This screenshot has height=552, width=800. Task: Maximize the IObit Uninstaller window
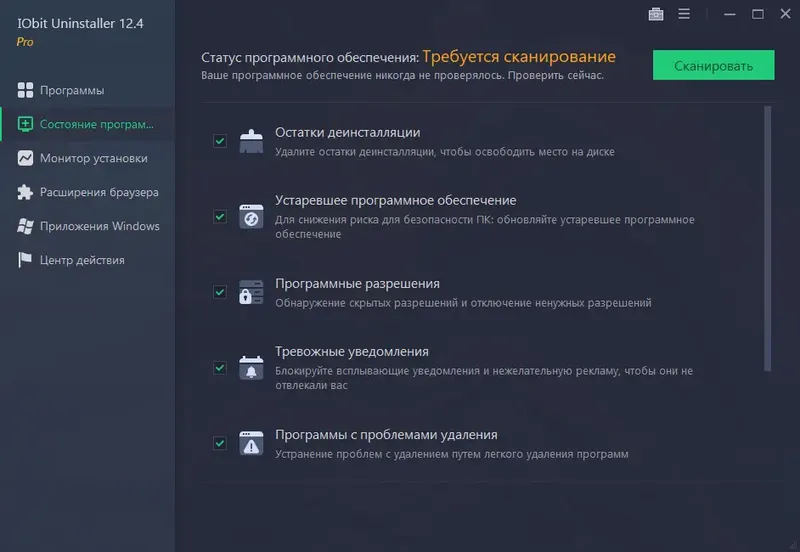tap(758, 14)
